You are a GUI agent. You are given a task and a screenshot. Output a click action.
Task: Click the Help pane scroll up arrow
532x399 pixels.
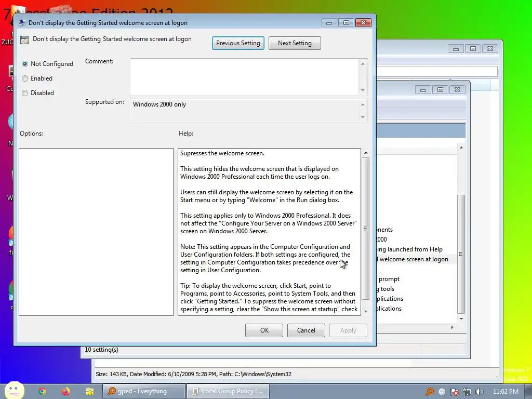366,153
